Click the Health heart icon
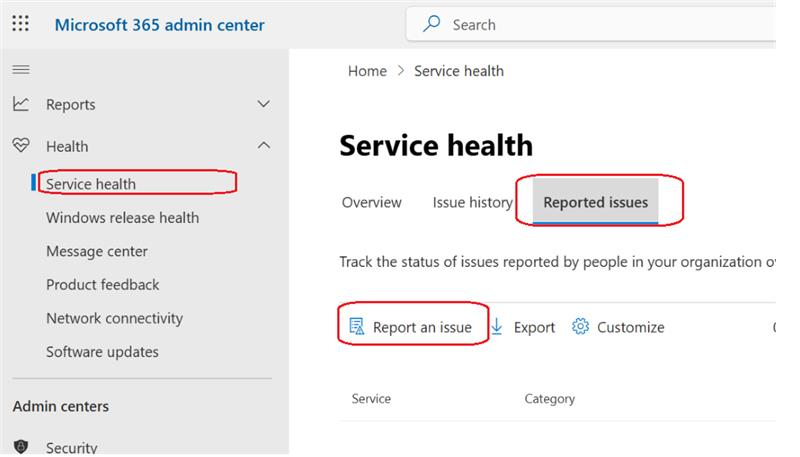Screen dimensions: 800x457 pyautogui.click(x=21, y=146)
